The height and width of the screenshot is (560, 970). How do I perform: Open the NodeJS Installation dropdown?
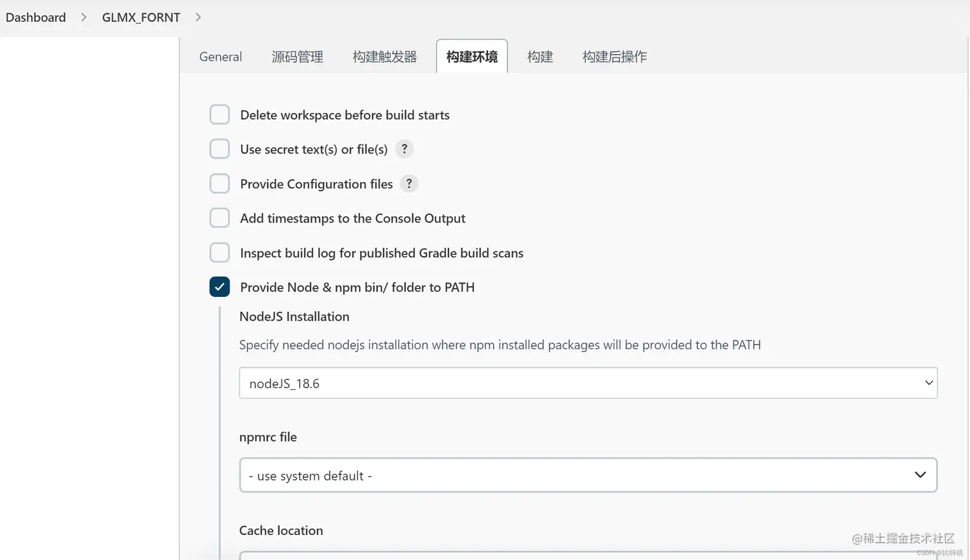(588, 383)
